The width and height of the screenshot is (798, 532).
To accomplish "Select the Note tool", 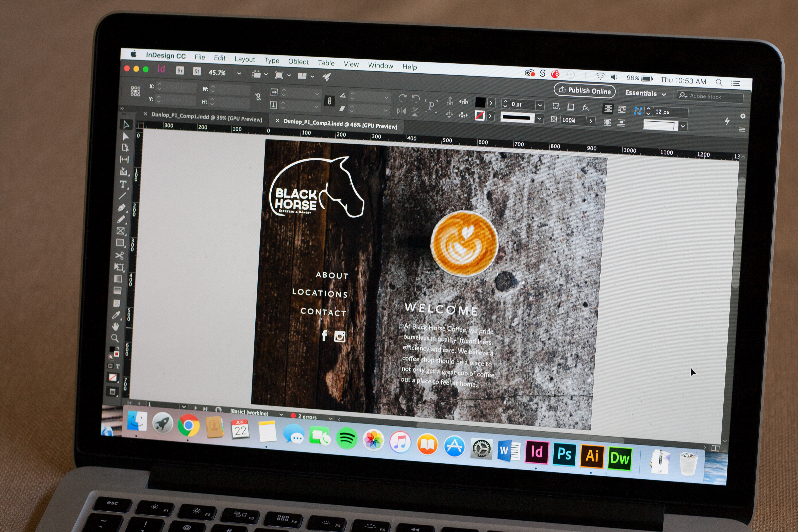I will [x=117, y=303].
